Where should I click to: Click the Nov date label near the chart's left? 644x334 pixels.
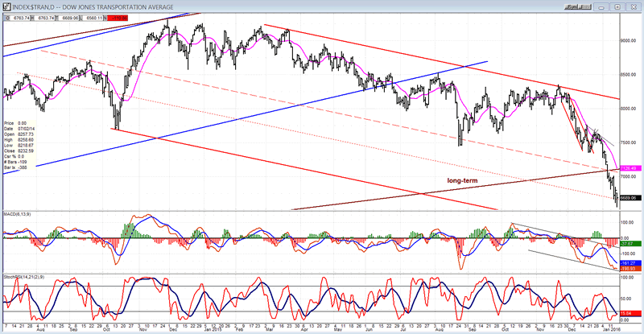(x=143, y=329)
